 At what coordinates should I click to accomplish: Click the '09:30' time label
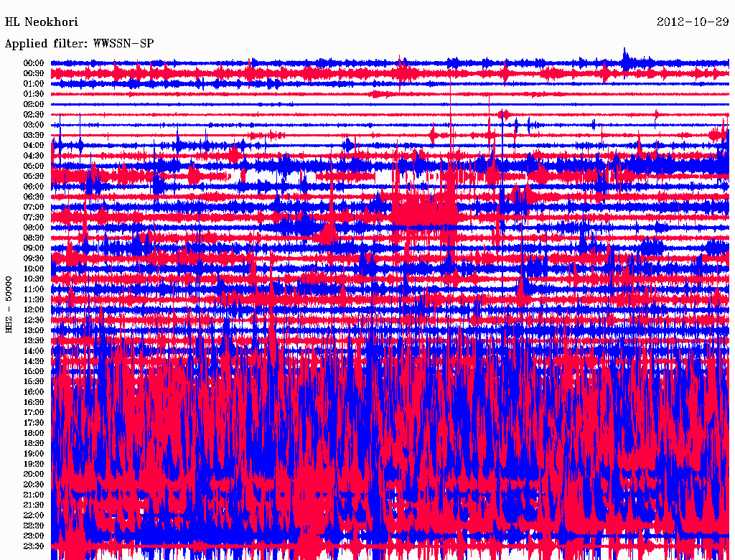click(34, 258)
